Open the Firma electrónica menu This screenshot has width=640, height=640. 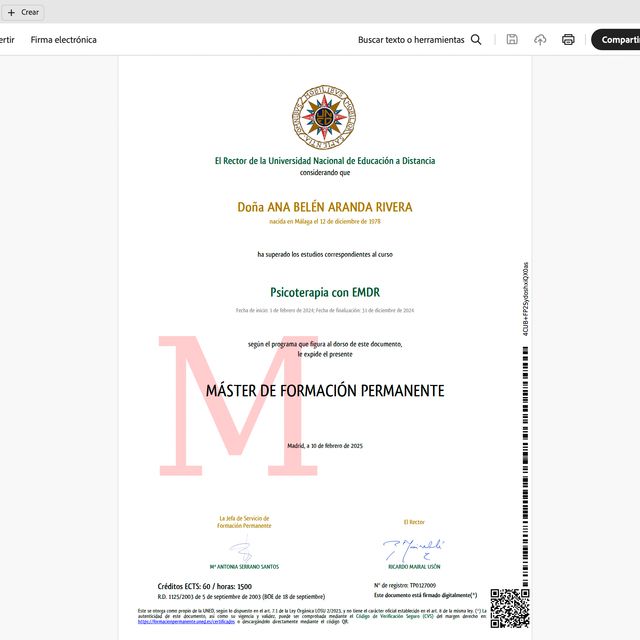(x=63, y=40)
